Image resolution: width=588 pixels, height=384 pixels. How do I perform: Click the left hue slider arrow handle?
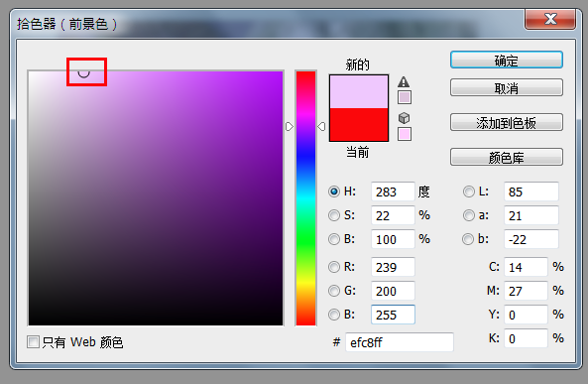(x=290, y=126)
